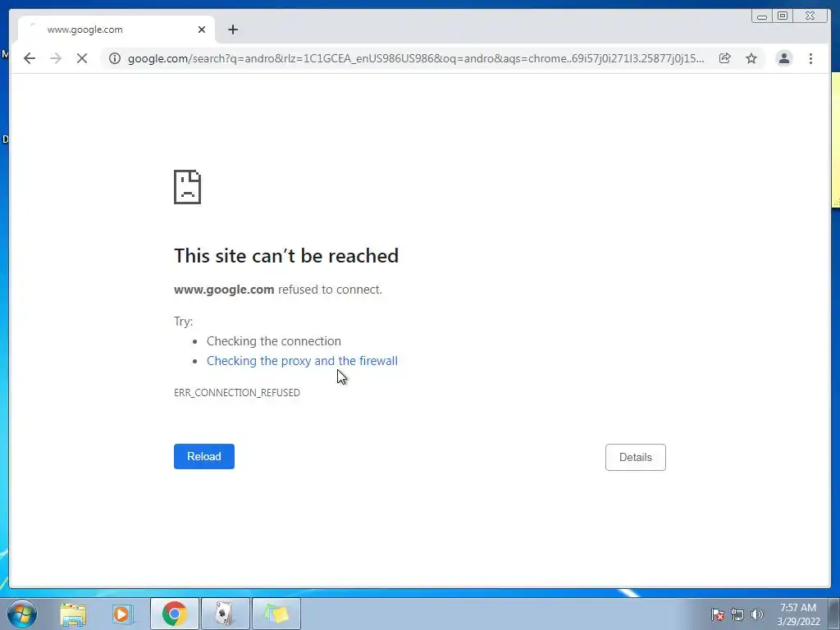
Task: Select the www.google.com tab
Action: [x=116, y=30]
